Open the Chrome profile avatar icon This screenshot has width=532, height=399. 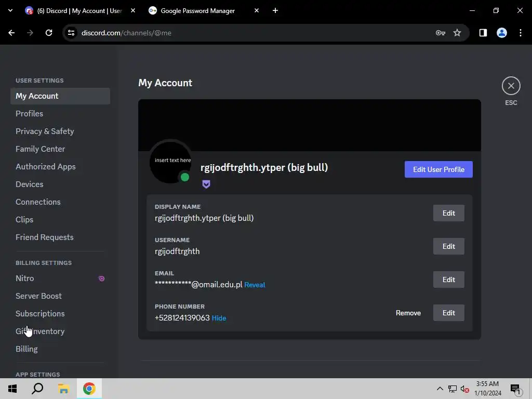pos(501,33)
